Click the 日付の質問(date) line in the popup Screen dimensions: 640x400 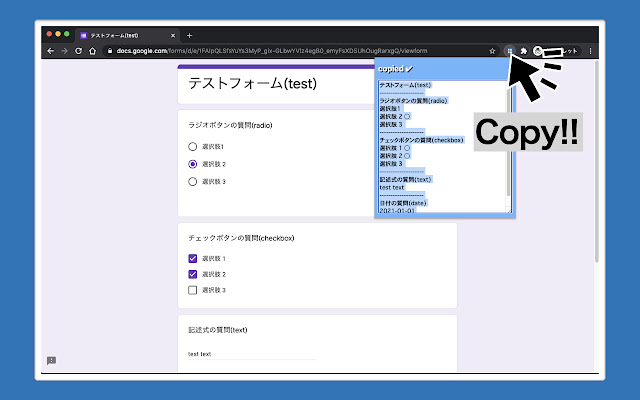click(403, 203)
